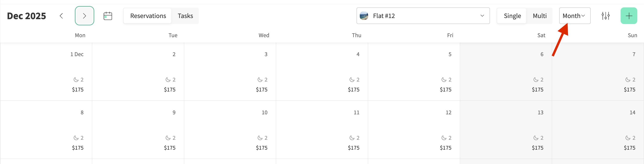Expand the Month view selector
This screenshot has height=164, width=644.
(x=575, y=16)
